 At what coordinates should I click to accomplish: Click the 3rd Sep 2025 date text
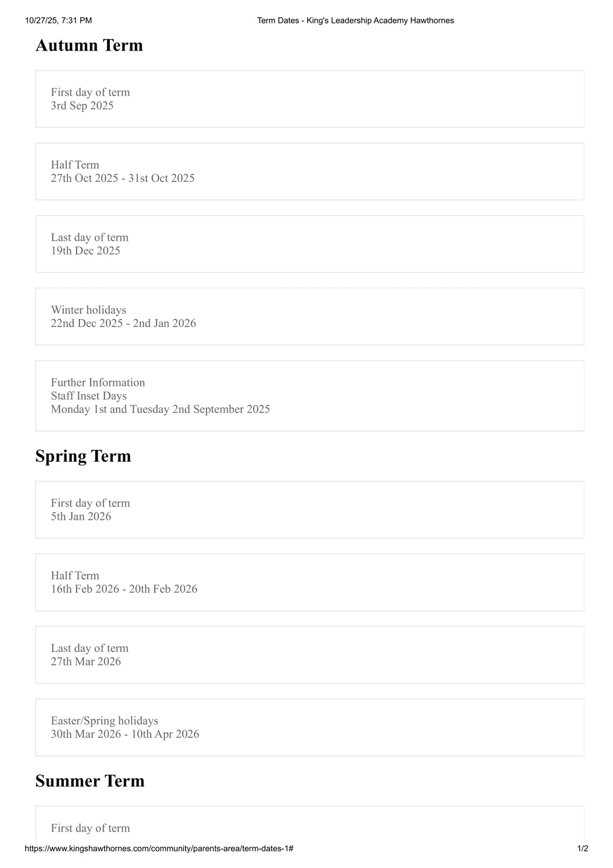click(82, 106)
